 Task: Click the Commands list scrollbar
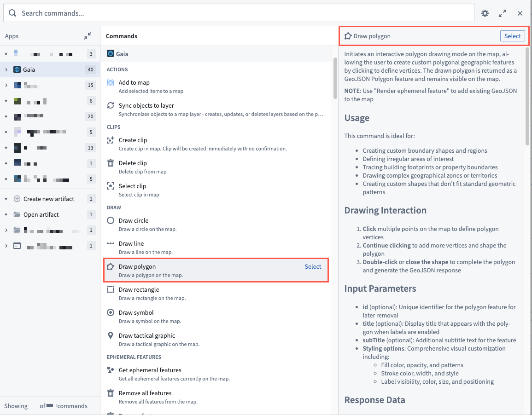(x=335, y=78)
